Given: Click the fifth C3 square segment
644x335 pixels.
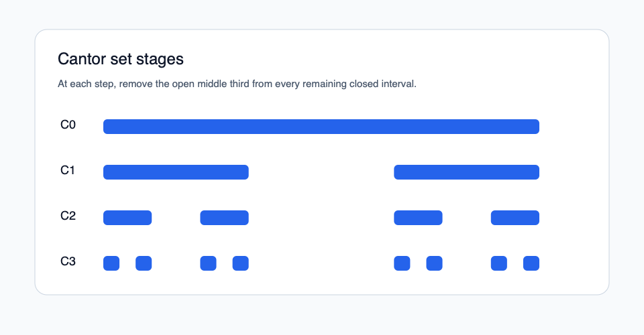Looking at the screenshot, I should pyautogui.click(x=402, y=263).
